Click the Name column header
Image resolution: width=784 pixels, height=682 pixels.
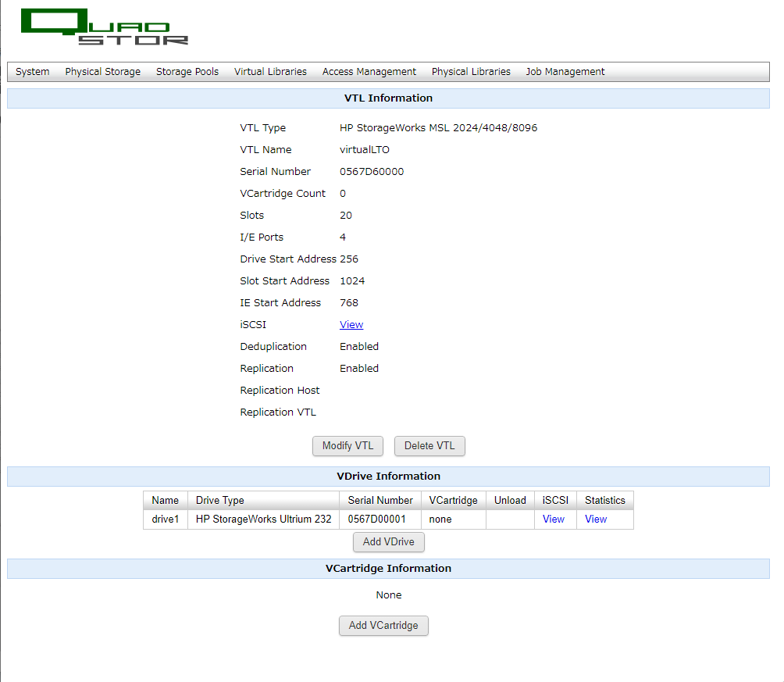pos(166,500)
